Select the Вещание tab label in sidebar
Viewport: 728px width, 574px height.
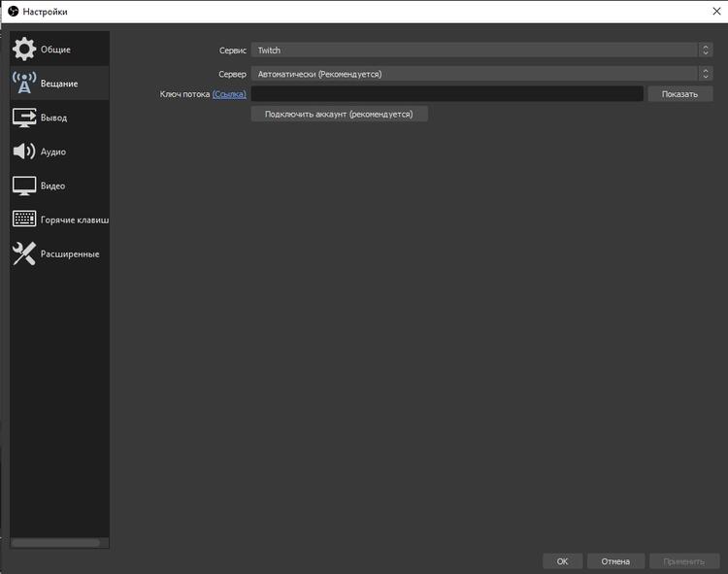click(x=59, y=84)
